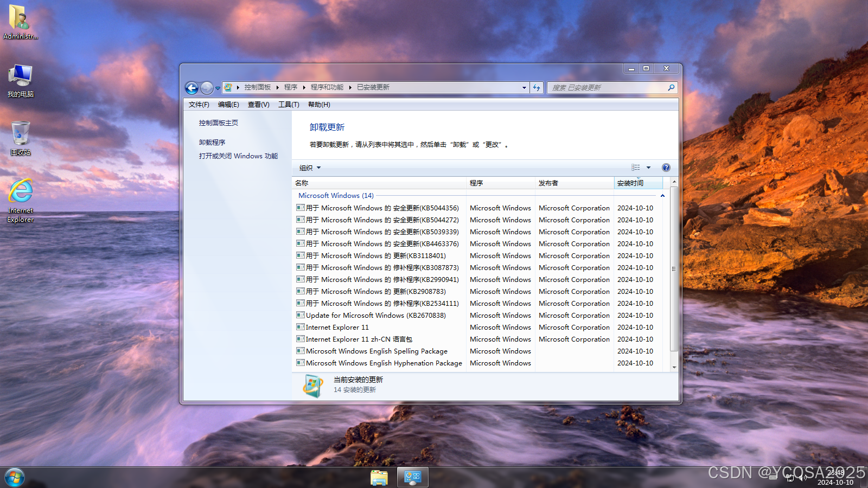
Task: Open 打开或关闭 Windows 功能 link
Action: tap(238, 156)
